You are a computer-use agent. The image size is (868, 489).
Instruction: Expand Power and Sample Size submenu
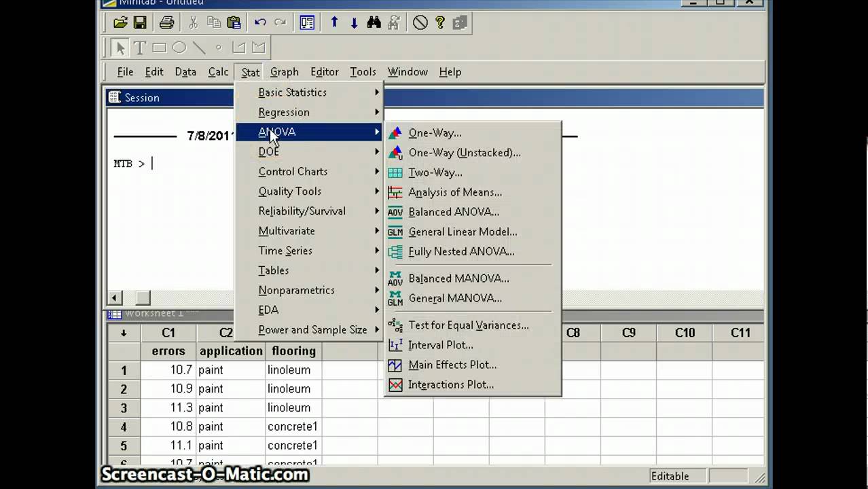(310, 329)
